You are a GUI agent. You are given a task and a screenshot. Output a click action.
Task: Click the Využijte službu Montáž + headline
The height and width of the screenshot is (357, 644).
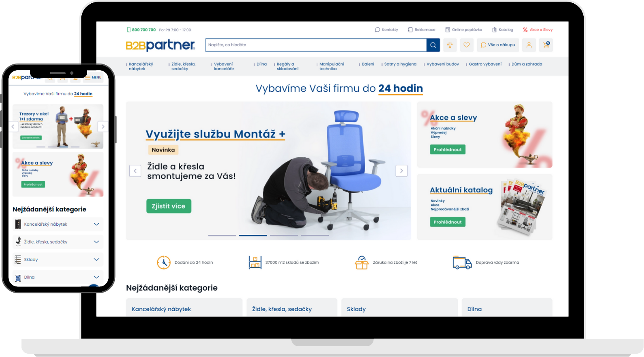click(x=215, y=134)
